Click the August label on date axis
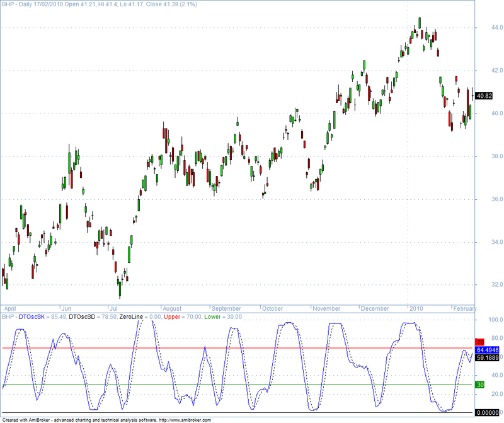Viewport: 504px width, 423px height. point(172,308)
